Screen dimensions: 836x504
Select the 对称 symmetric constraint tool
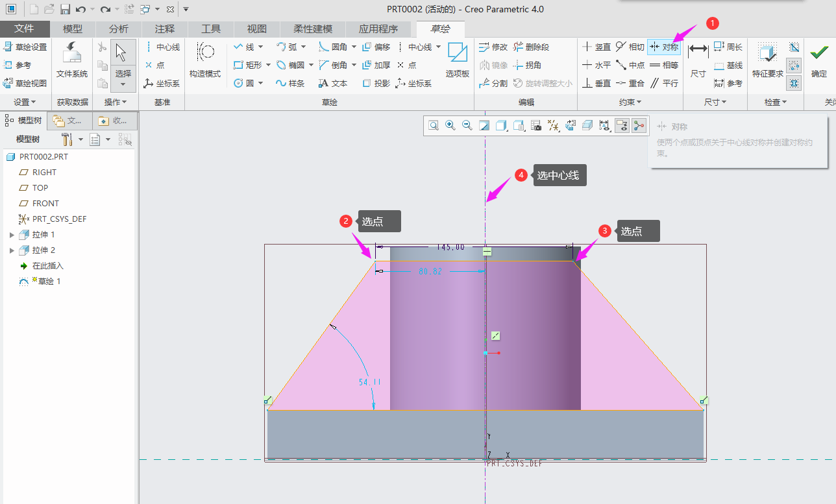click(x=663, y=47)
